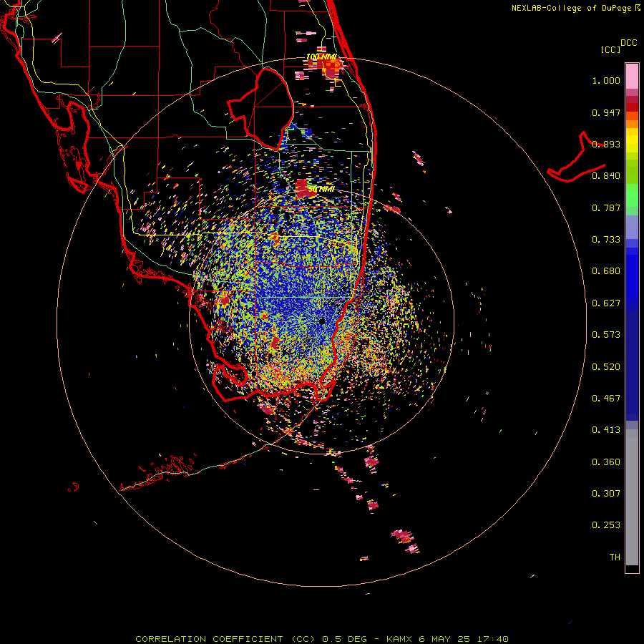Click the [CC] unit label near the scale
Image resolution: width=644 pixels, height=644 pixels.
(x=610, y=49)
